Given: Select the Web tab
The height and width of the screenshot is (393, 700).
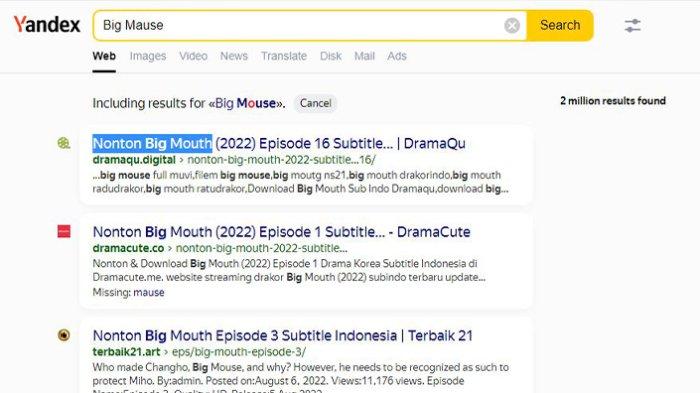Looking at the screenshot, I should (104, 56).
